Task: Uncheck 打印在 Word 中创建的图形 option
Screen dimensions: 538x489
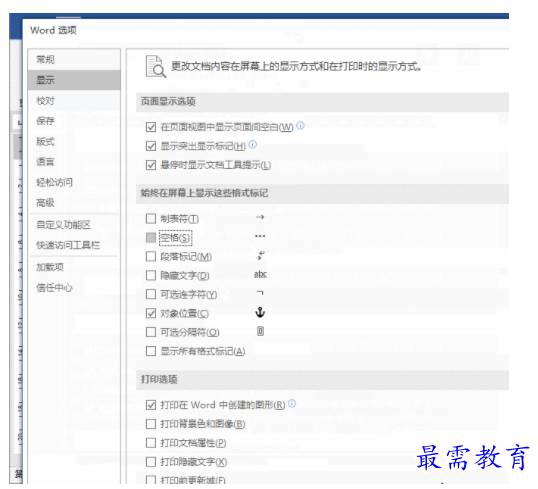Action: pyautogui.click(x=151, y=405)
